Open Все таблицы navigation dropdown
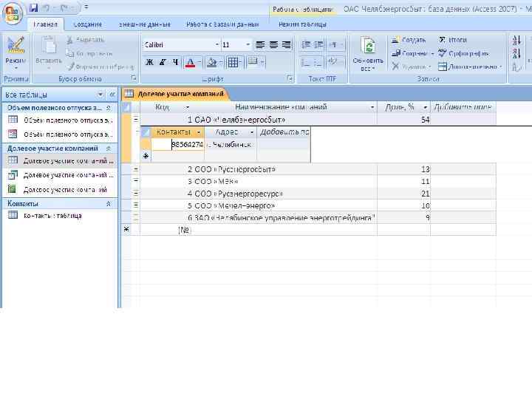Image resolution: width=532 pixels, height=399 pixels. click(x=100, y=95)
